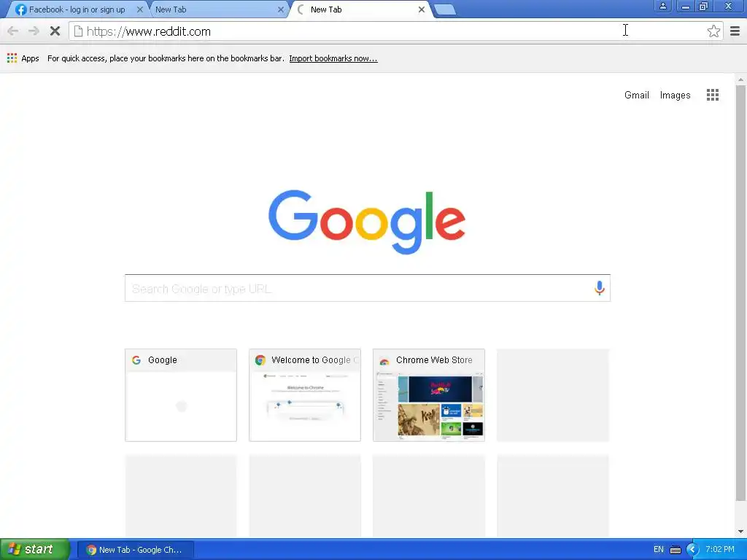Image resolution: width=747 pixels, height=560 pixels.
Task: Open the Apps shortcut in bookmarks bar
Action: [x=23, y=58]
